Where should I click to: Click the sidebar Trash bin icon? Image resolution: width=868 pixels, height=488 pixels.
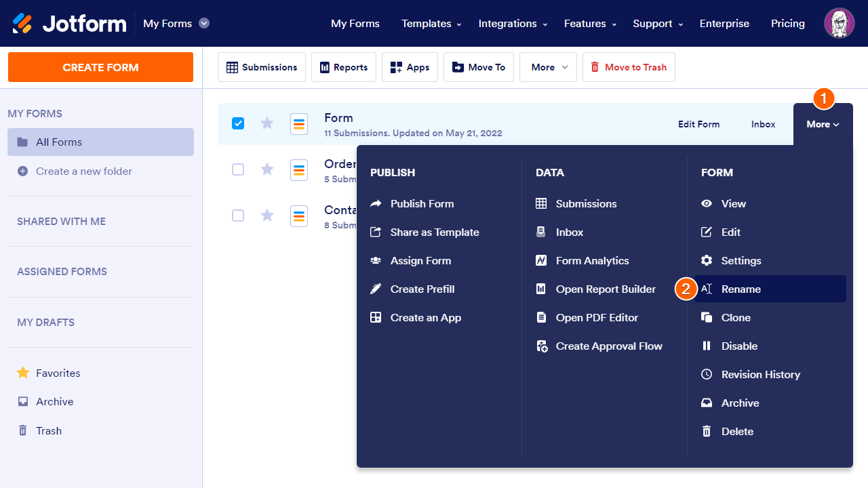pos(23,430)
